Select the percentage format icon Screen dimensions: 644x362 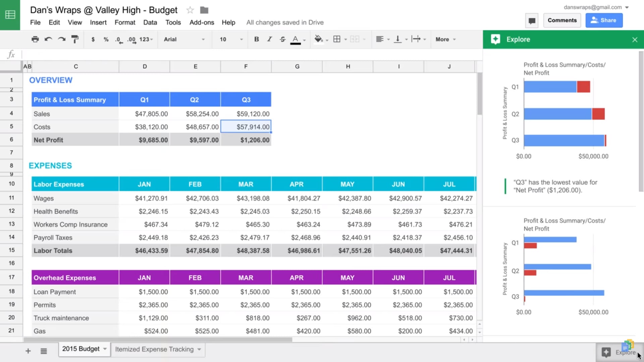point(106,39)
